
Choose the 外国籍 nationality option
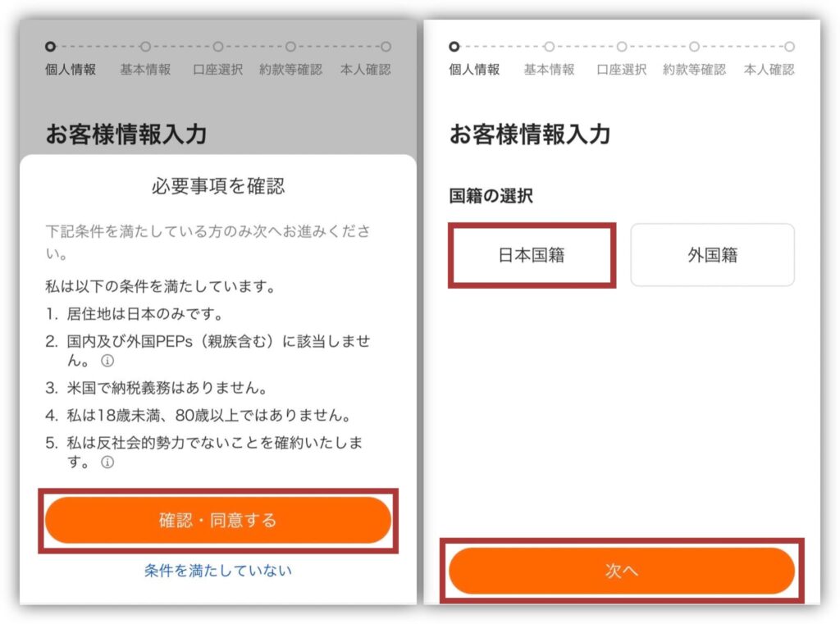click(712, 255)
